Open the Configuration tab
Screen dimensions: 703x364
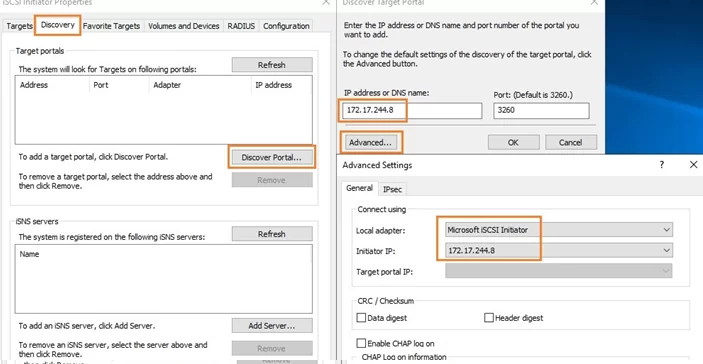(286, 26)
